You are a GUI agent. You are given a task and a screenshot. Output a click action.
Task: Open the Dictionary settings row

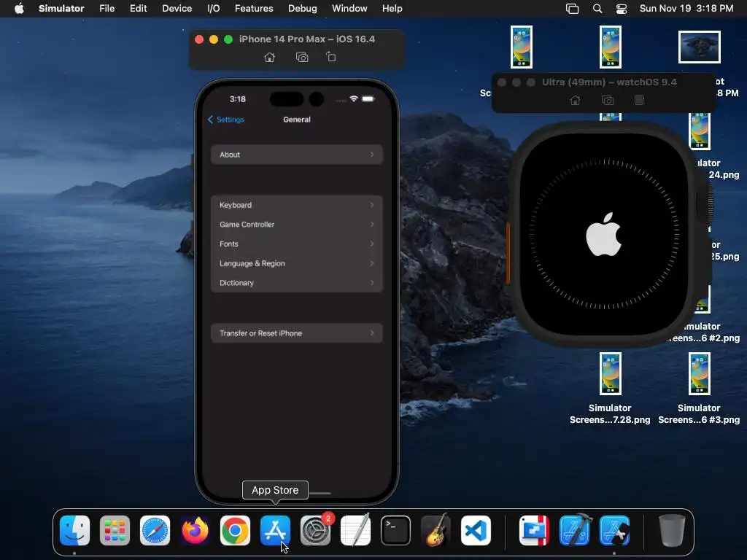(297, 283)
